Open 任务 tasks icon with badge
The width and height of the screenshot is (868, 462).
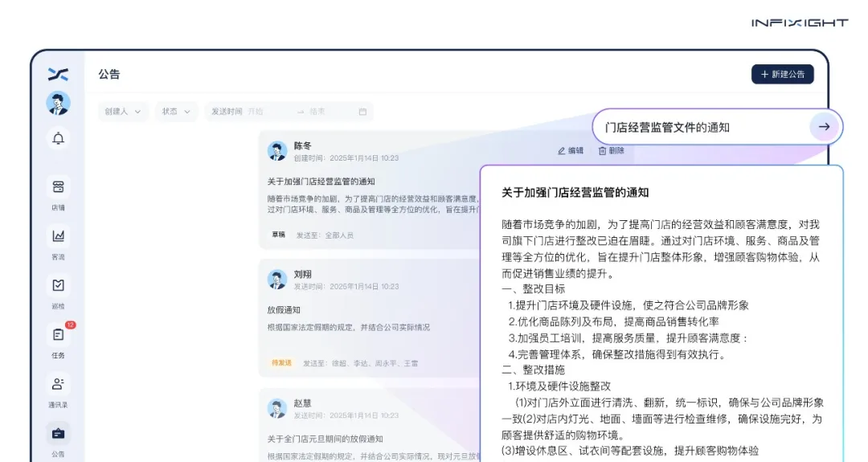(58, 334)
